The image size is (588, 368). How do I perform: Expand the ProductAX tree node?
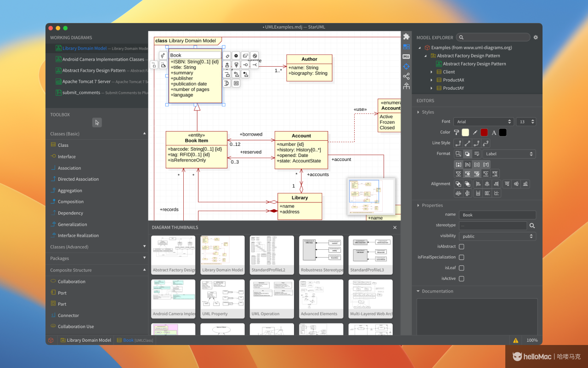click(x=431, y=80)
